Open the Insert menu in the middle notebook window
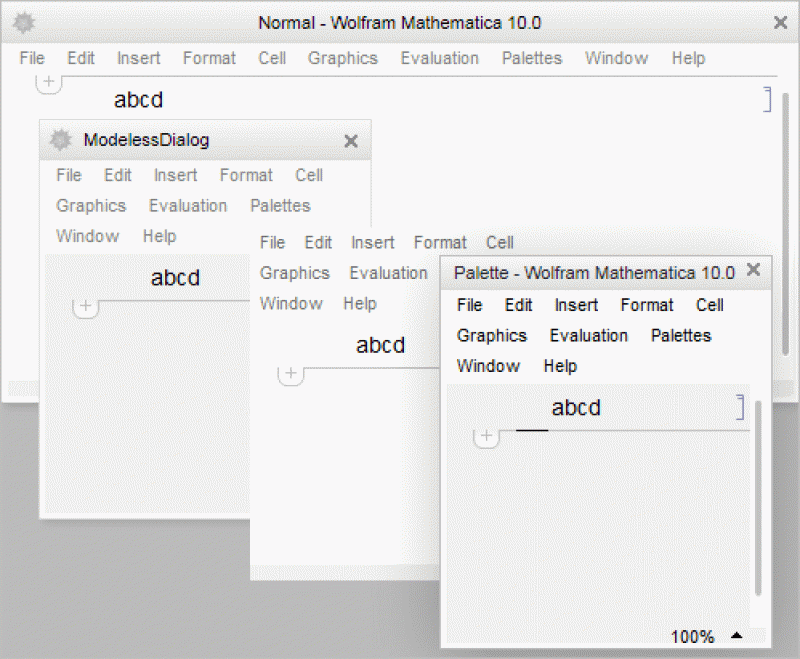800x659 pixels. click(372, 242)
